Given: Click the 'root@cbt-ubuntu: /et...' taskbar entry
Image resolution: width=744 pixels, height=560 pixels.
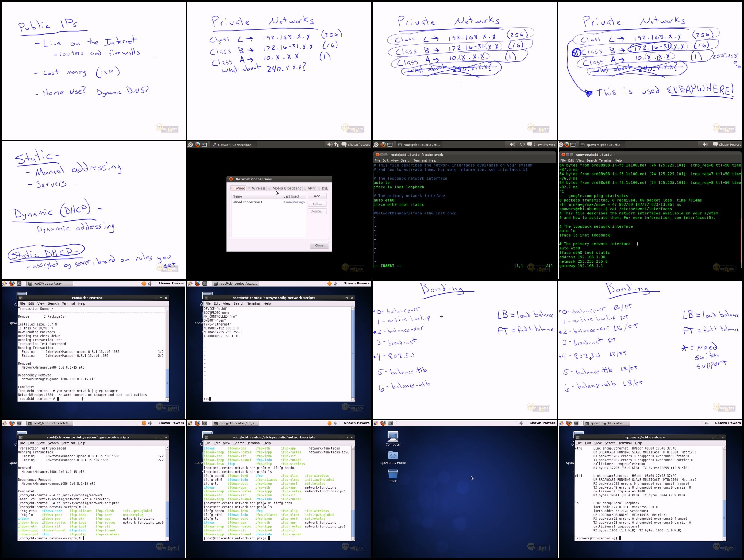Looking at the screenshot, I should coord(419,145).
